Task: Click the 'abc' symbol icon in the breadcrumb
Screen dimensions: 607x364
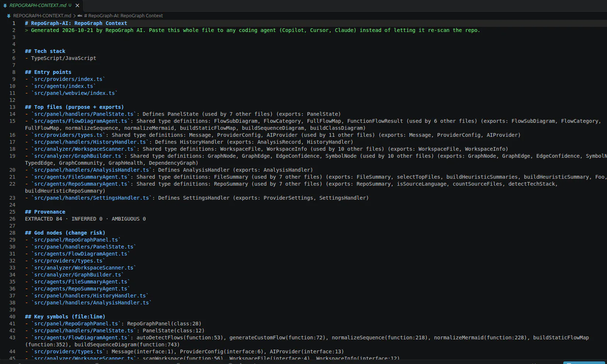Action: click(80, 16)
